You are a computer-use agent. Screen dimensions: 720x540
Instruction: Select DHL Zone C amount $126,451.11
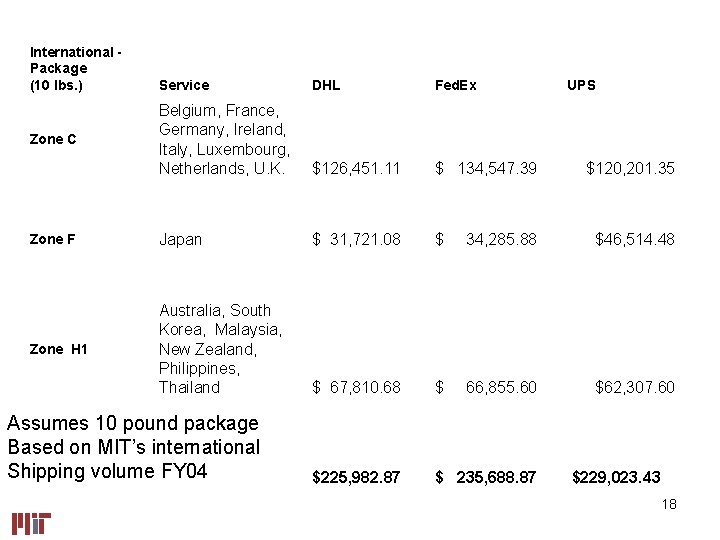click(x=356, y=168)
